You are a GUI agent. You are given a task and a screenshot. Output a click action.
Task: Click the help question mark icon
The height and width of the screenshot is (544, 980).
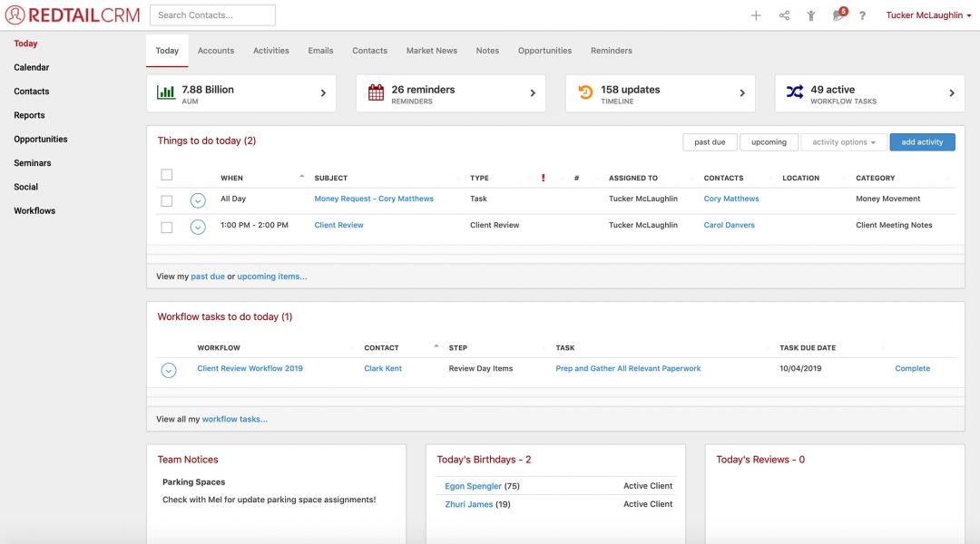tap(862, 15)
